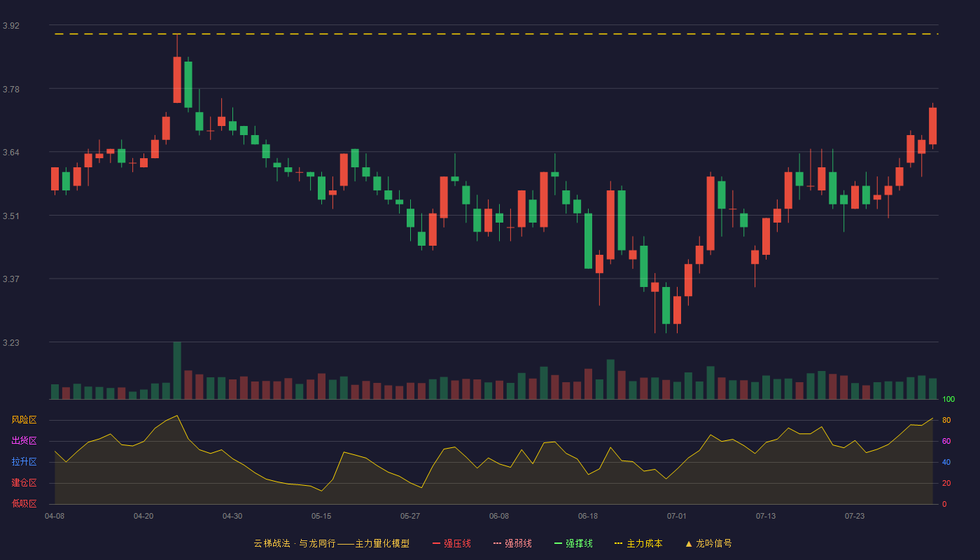Click the red candlestick at the chart's highest peak

(x=177, y=80)
